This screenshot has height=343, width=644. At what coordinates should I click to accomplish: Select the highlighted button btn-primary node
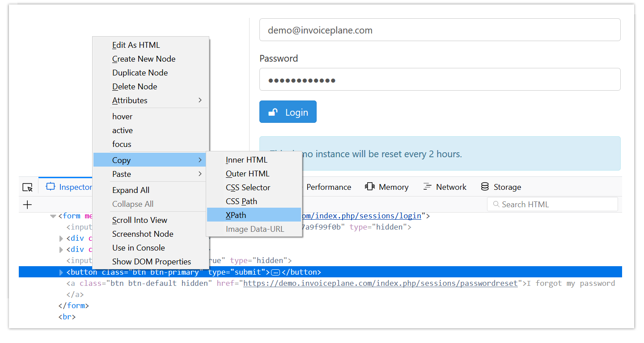click(x=320, y=272)
